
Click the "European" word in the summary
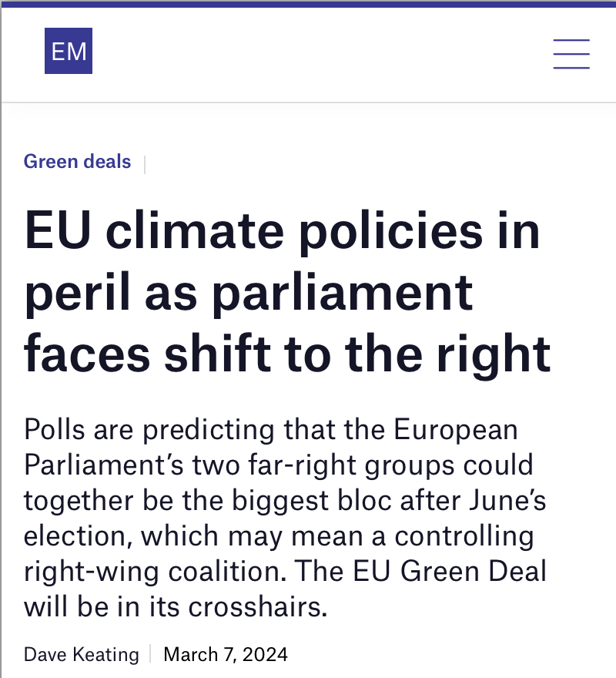(455, 430)
